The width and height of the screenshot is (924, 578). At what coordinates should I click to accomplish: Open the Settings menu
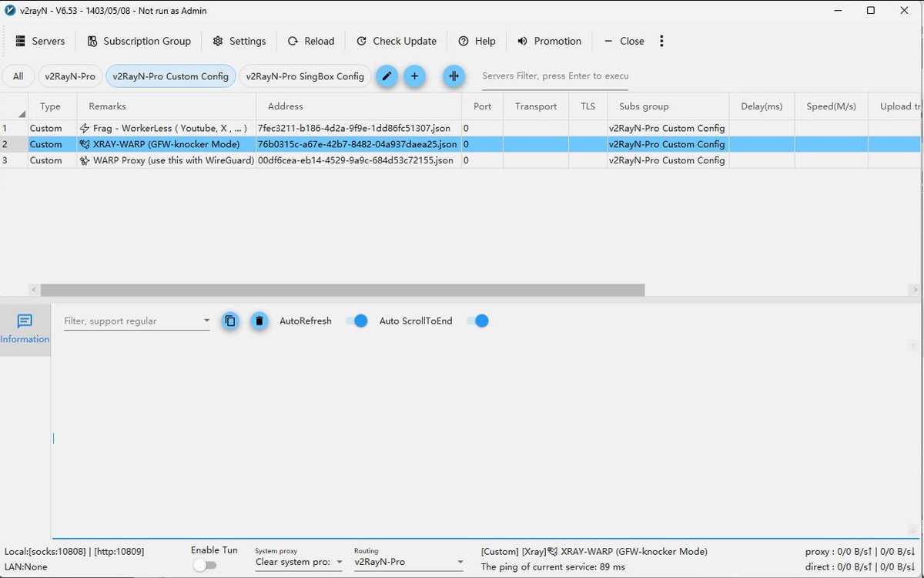coord(239,41)
